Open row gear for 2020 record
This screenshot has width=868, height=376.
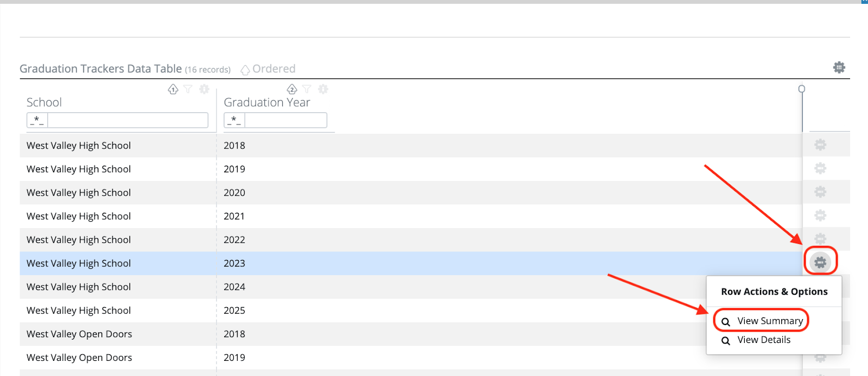point(820,192)
